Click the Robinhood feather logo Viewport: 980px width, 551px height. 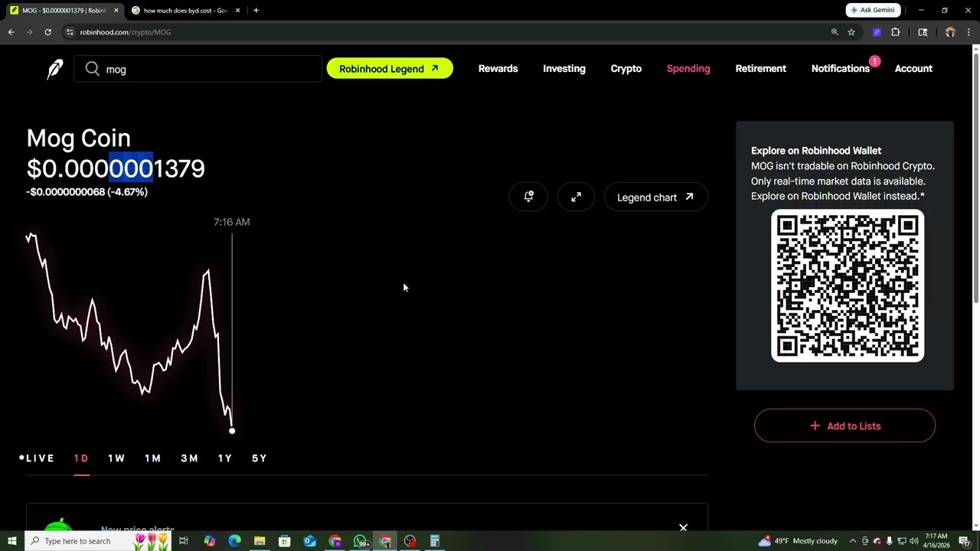pos(55,69)
